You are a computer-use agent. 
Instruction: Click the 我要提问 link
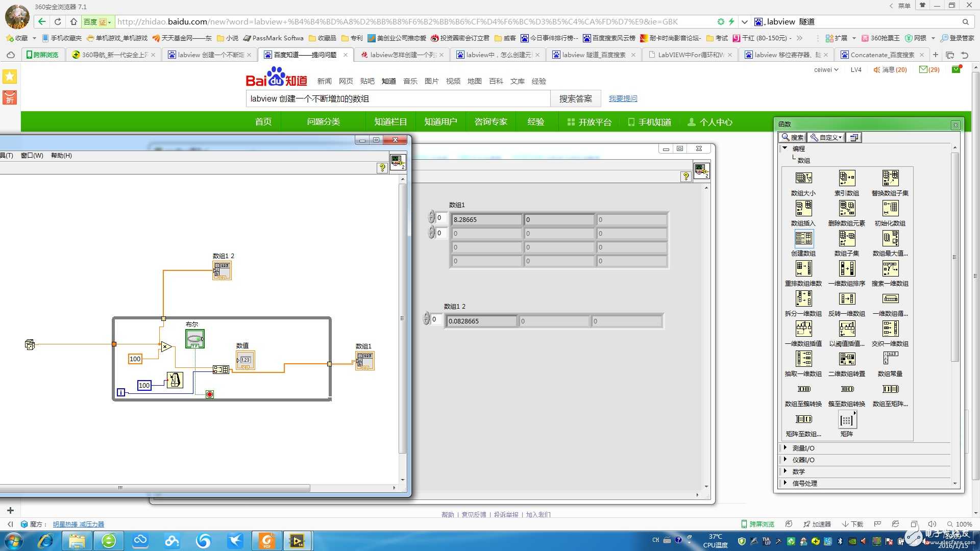(623, 98)
